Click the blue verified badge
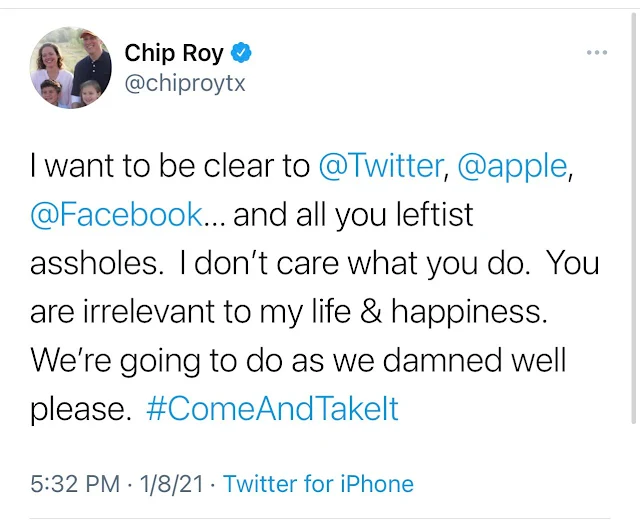The image size is (640, 524). [x=243, y=52]
